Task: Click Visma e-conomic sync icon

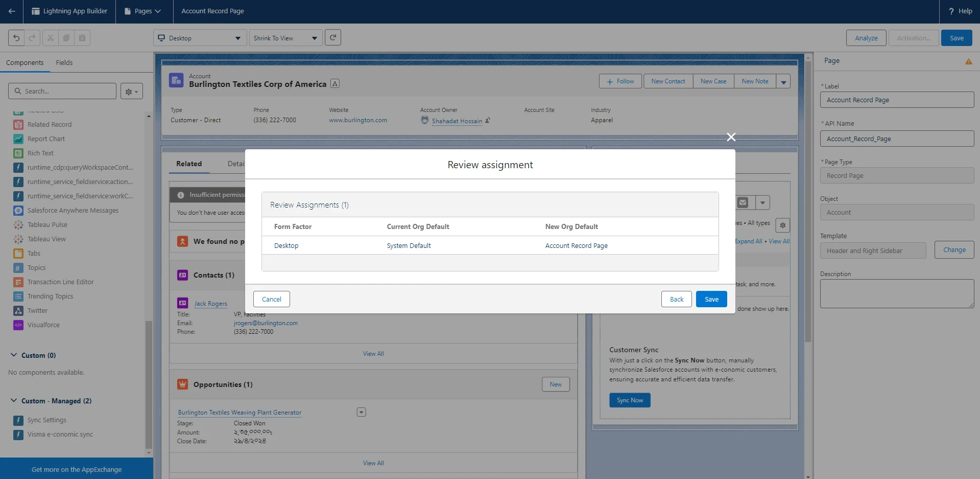Action: point(18,435)
